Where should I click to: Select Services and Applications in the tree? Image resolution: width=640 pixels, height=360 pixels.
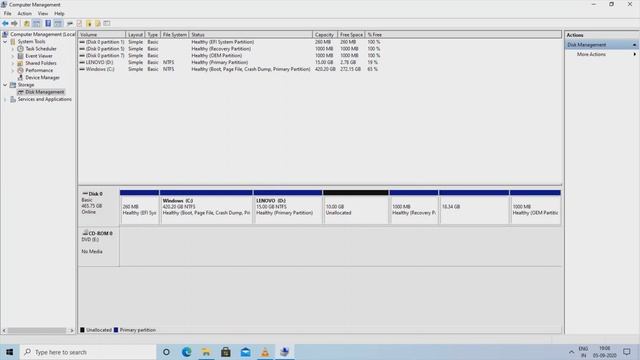coord(44,99)
